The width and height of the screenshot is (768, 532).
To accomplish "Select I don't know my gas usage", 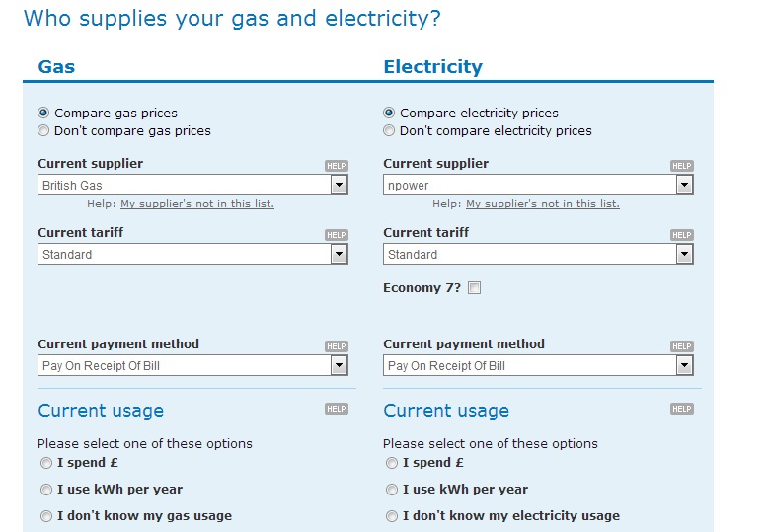I will pyautogui.click(x=46, y=516).
